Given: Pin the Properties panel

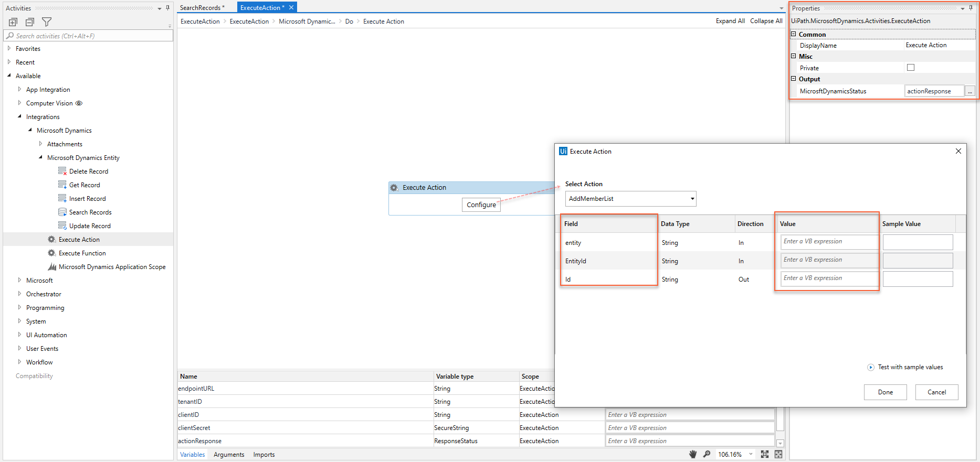Looking at the screenshot, I should coord(971,8).
